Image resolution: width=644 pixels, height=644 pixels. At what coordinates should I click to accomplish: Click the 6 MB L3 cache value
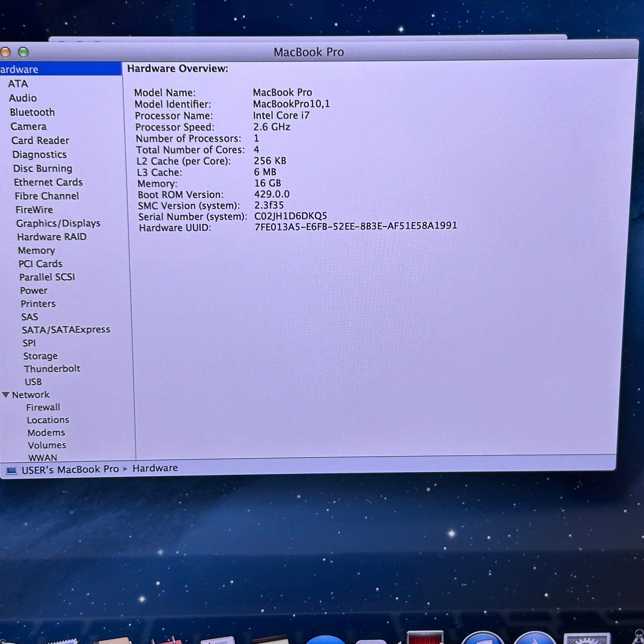[x=265, y=172]
